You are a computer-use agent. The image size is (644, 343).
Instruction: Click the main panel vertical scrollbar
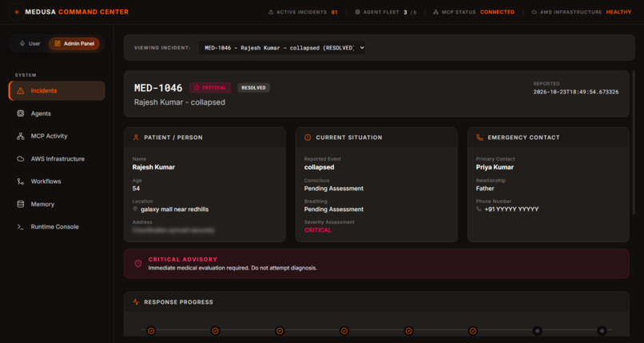(634, 142)
